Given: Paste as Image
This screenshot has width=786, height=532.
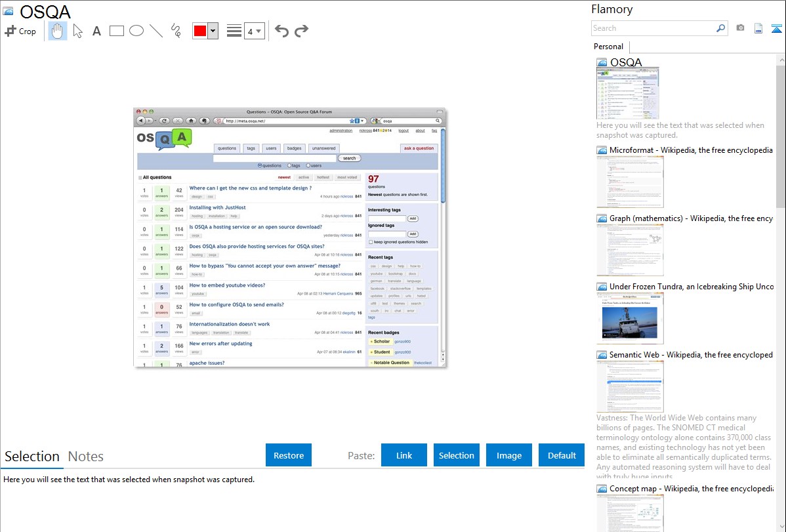Looking at the screenshot, I should (508, 455).
